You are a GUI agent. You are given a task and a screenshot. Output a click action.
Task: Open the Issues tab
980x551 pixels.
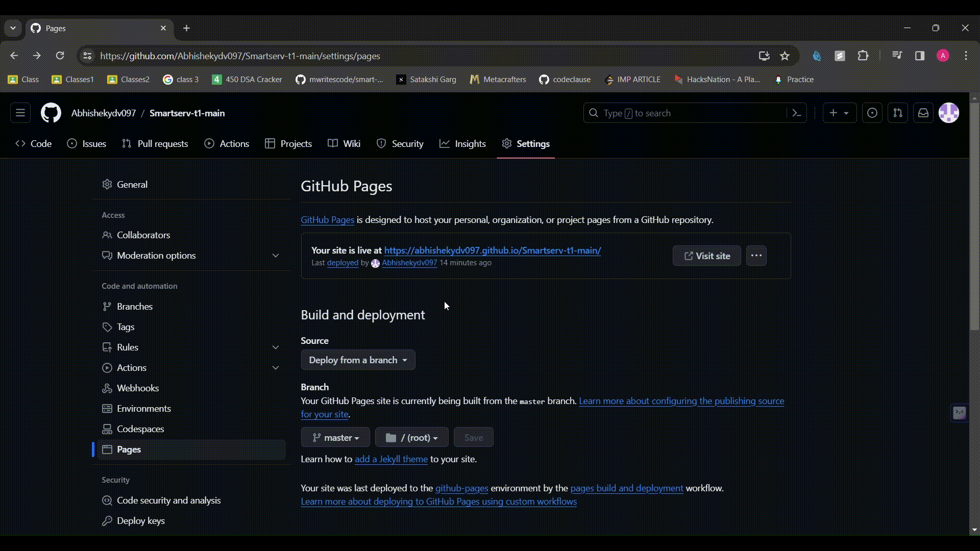(94, 143)
